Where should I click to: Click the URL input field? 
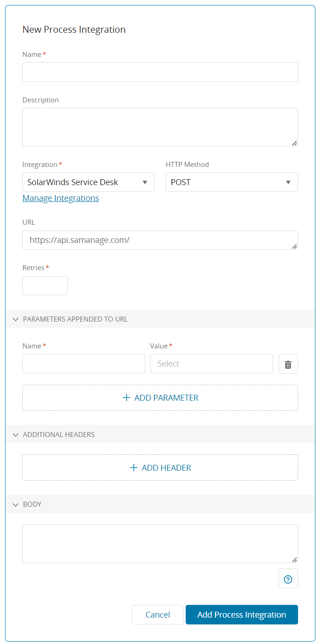pos(160,240)
